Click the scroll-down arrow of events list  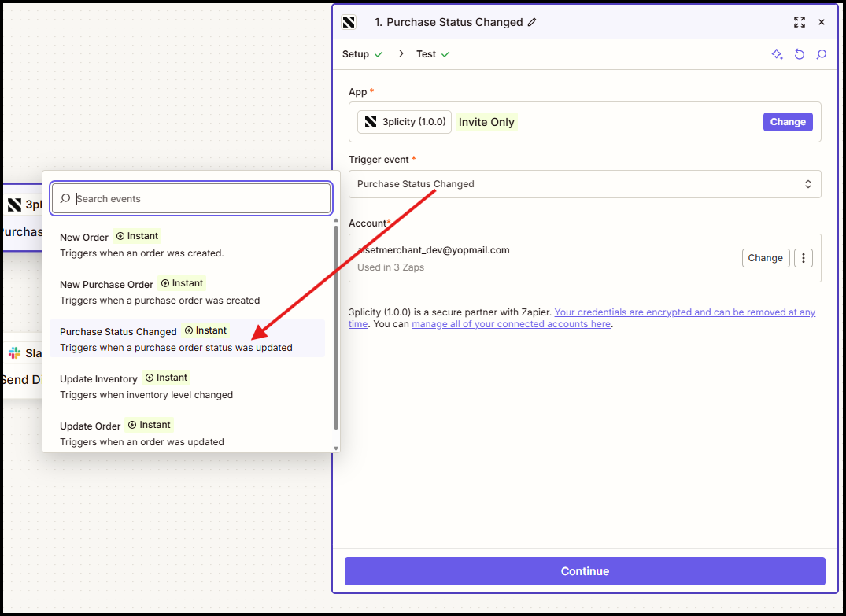pos(335,448)
